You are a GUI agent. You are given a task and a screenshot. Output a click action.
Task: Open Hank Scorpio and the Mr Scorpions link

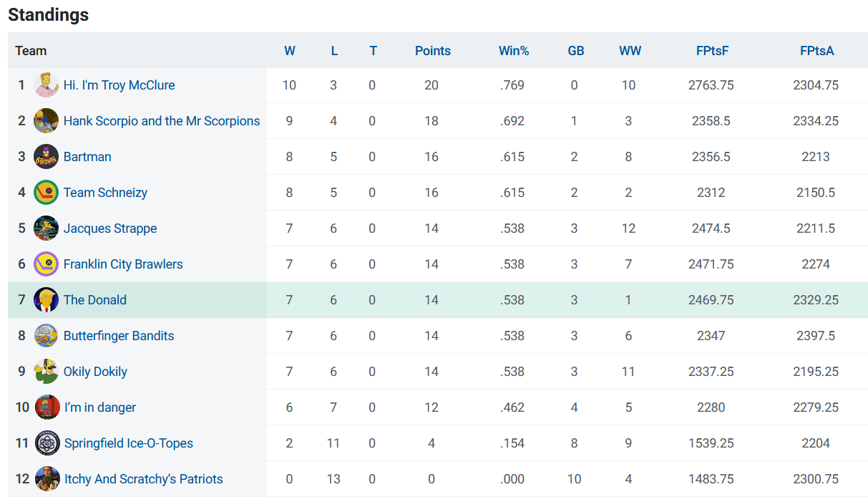(162, 121)
